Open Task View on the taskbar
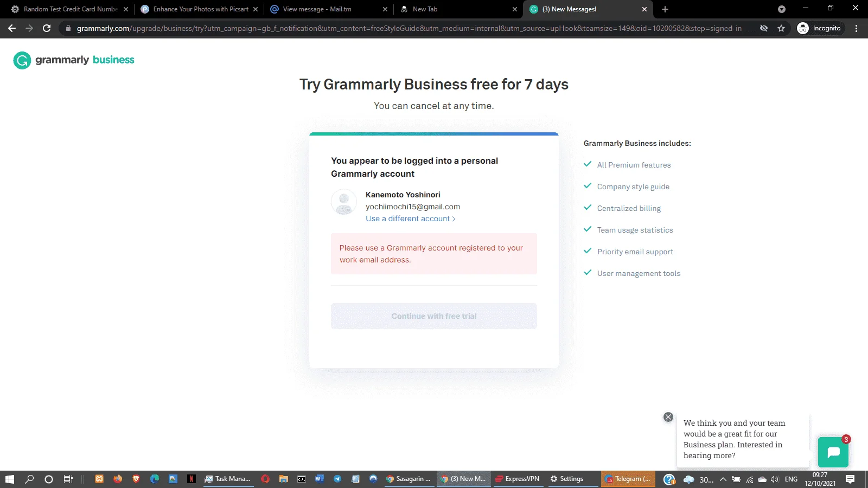Image resolution: width=868 pixels, height=488 pixels. tap(68, 479)
